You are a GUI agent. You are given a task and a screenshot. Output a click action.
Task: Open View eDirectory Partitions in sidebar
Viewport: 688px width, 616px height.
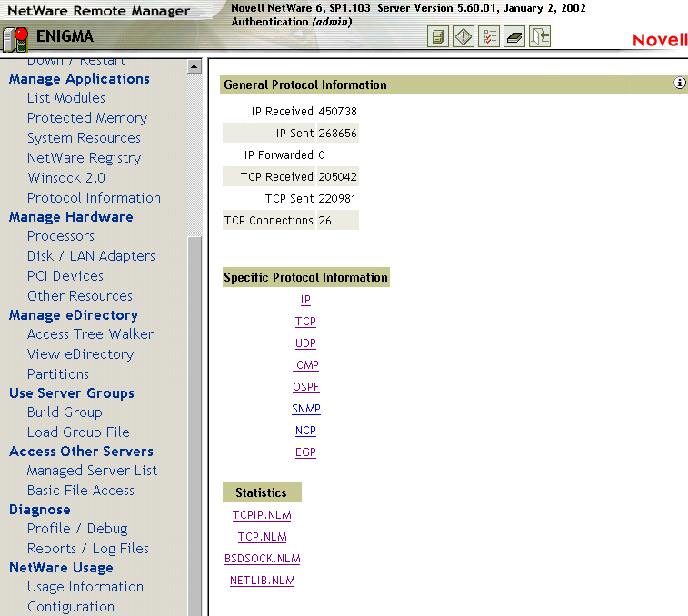coord(80,364)
